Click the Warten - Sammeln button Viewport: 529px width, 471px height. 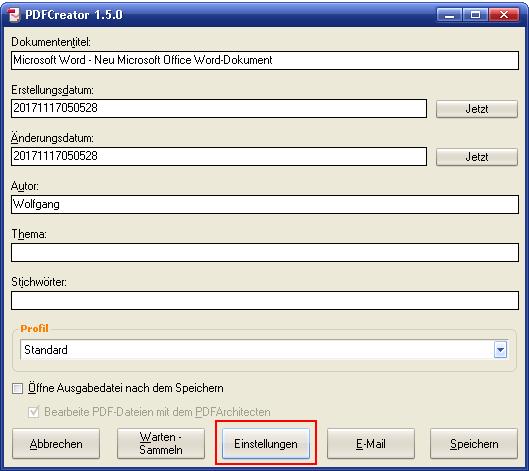(161, 444)
